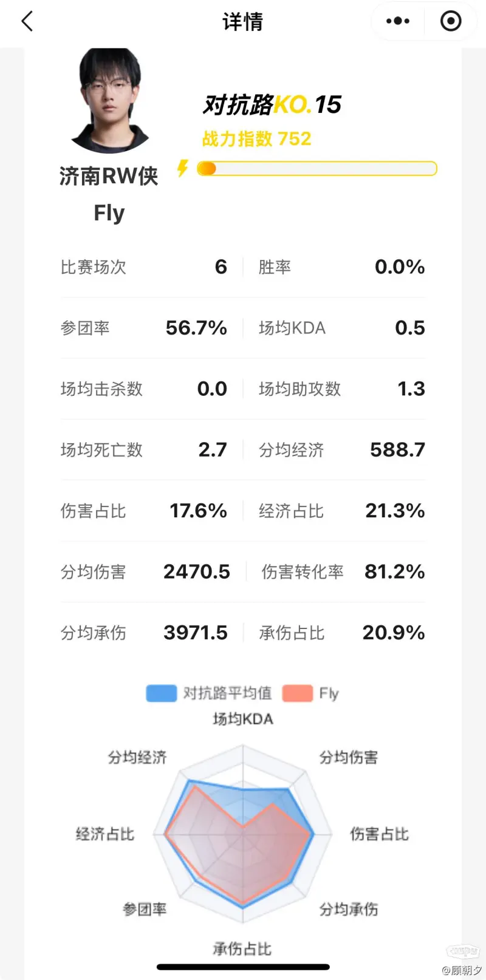Tap the 场均KDA stat entry
486x980 pixels.
tap(341, 328)
